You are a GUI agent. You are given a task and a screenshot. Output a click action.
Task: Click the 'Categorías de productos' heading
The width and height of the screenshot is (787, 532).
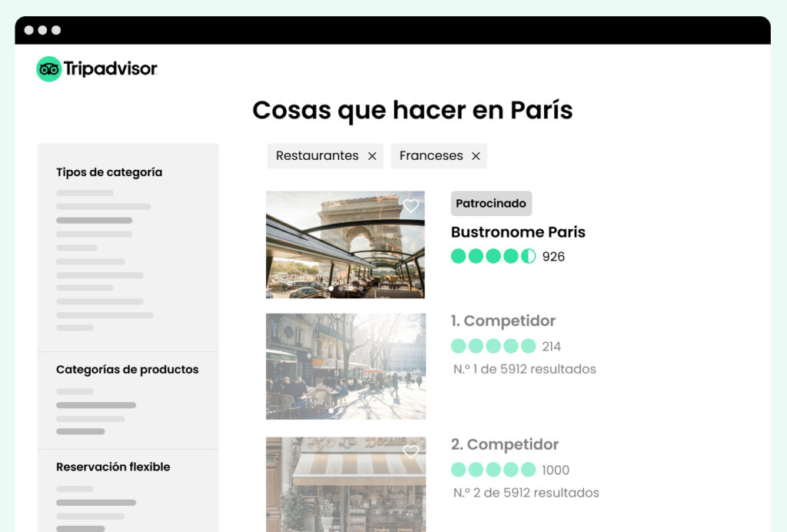[x=127, y=369]
